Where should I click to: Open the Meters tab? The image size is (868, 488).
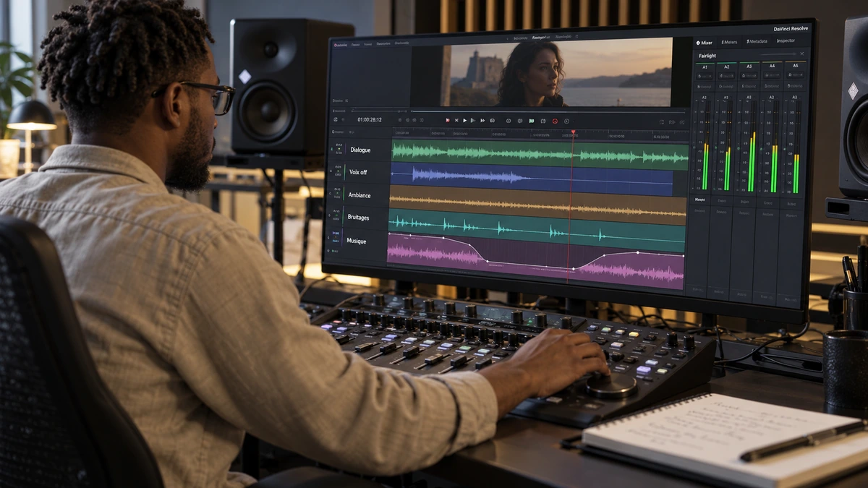729,42
